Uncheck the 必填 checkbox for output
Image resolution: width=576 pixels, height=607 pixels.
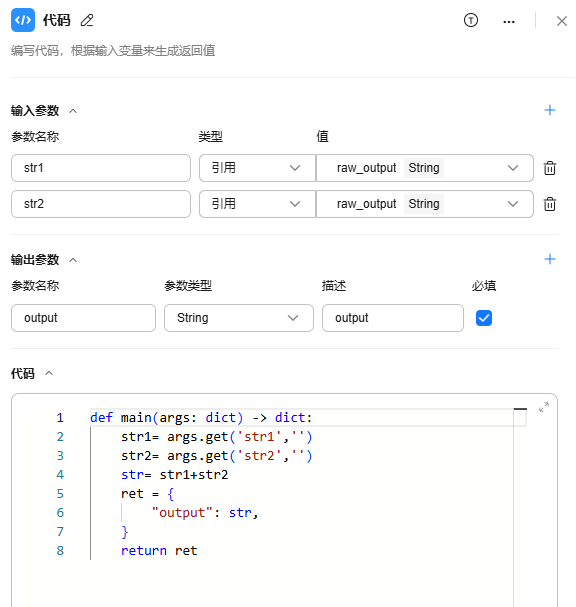(x=483, y=318)
